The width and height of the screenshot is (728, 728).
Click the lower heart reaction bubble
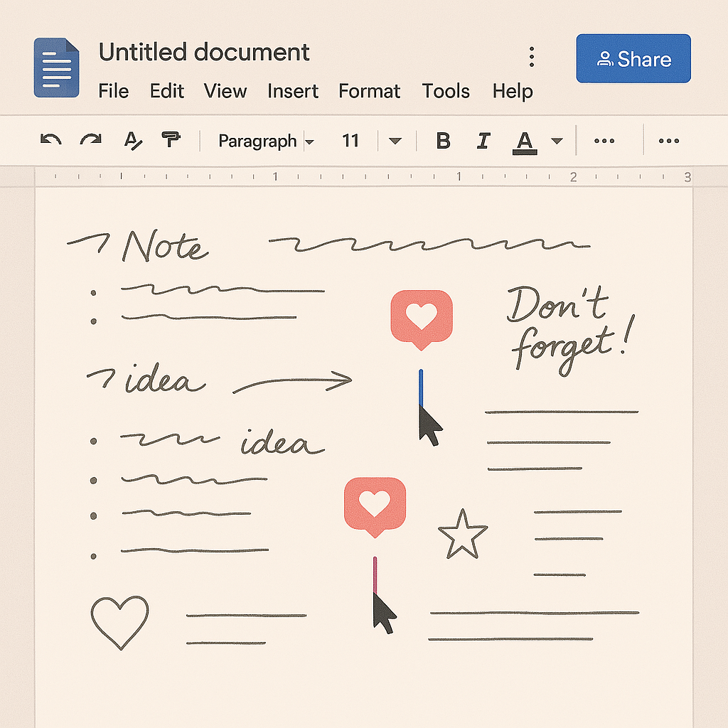[x=374, y=504]
